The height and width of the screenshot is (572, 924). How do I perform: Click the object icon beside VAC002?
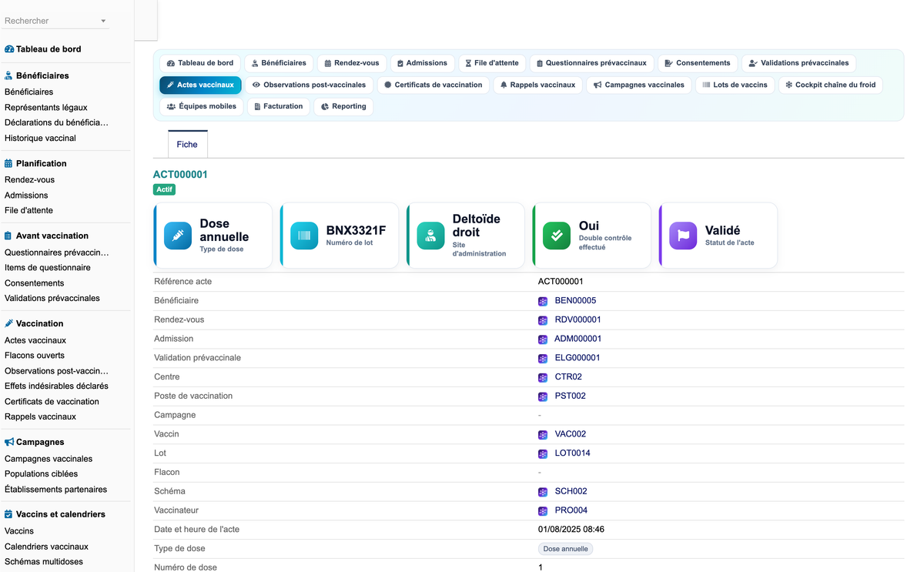(543, 435)
